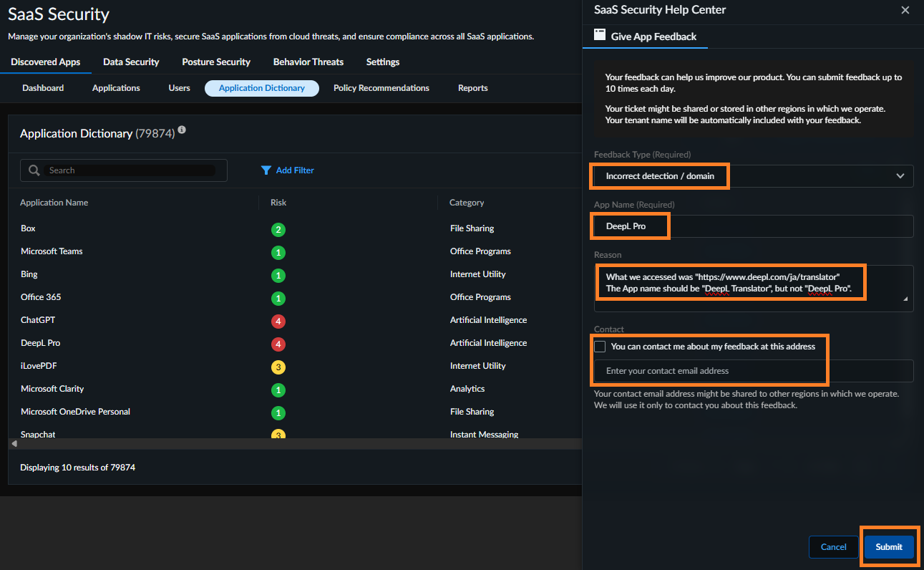Open the Settings tab
This screenshot has width=924, height=570.
(x=383, y=62)
